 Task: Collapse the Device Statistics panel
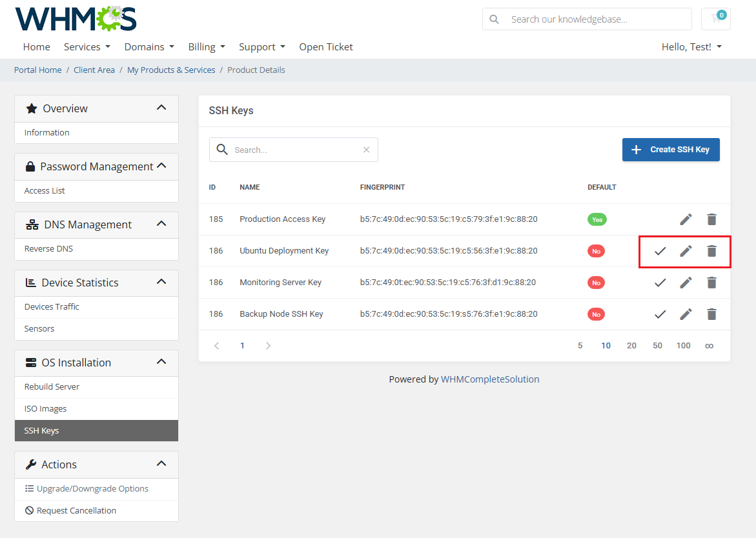tap(161, 282)
